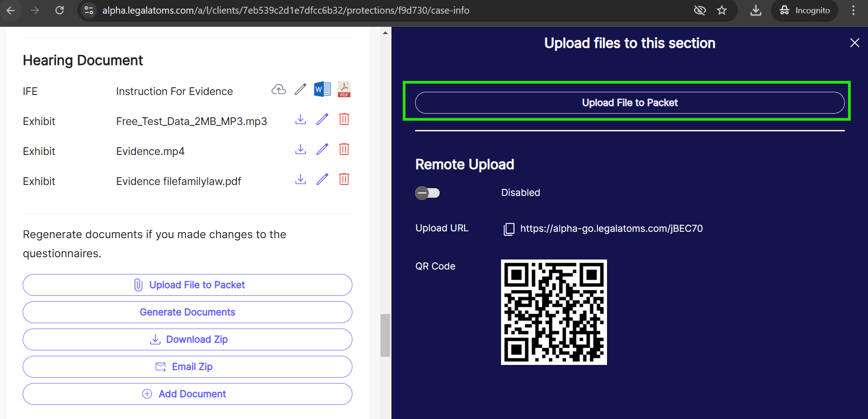Screen dimensions: 868x419
Task: Click Email Zip button
Action: 187,367
